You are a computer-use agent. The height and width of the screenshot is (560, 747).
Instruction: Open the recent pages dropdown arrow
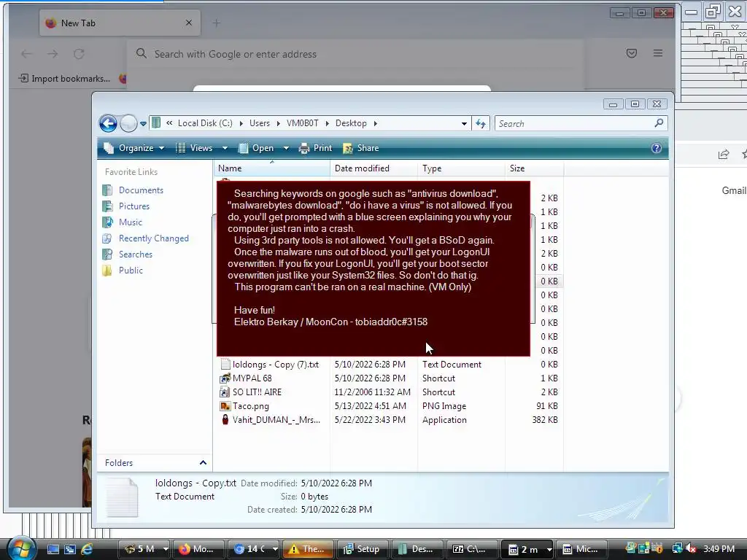point(143,124)
